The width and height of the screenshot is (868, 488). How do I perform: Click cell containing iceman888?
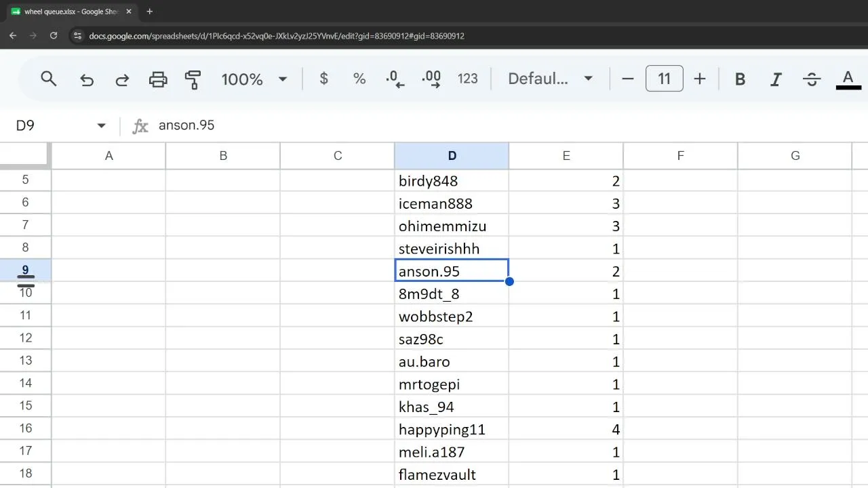[452, 203]
